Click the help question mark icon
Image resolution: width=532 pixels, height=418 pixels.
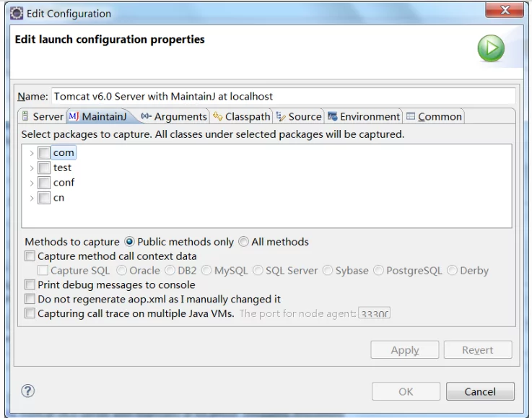click(28, 391)
